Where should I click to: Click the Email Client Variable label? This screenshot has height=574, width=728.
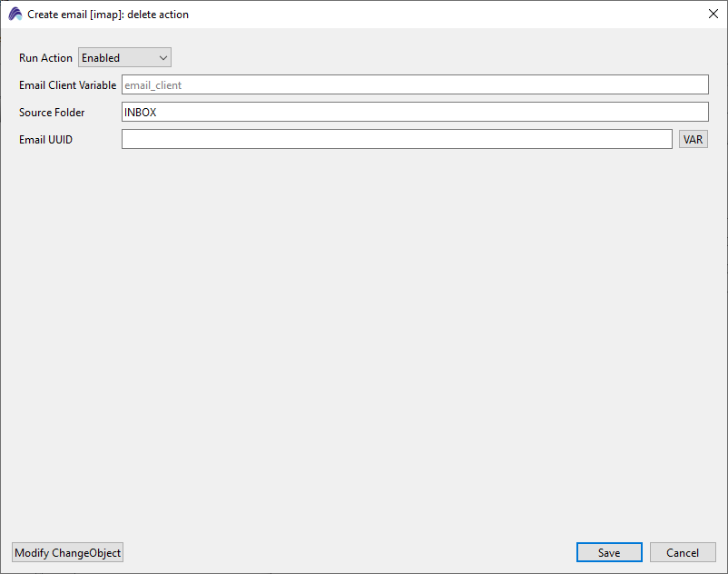[x=67, y=85]
